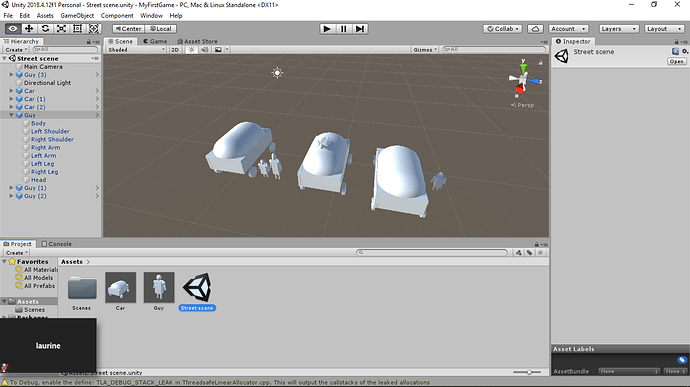The image size is (690, 387).
Task: Click the scene orientation gizmo
Action: click(x=524, y=80)
